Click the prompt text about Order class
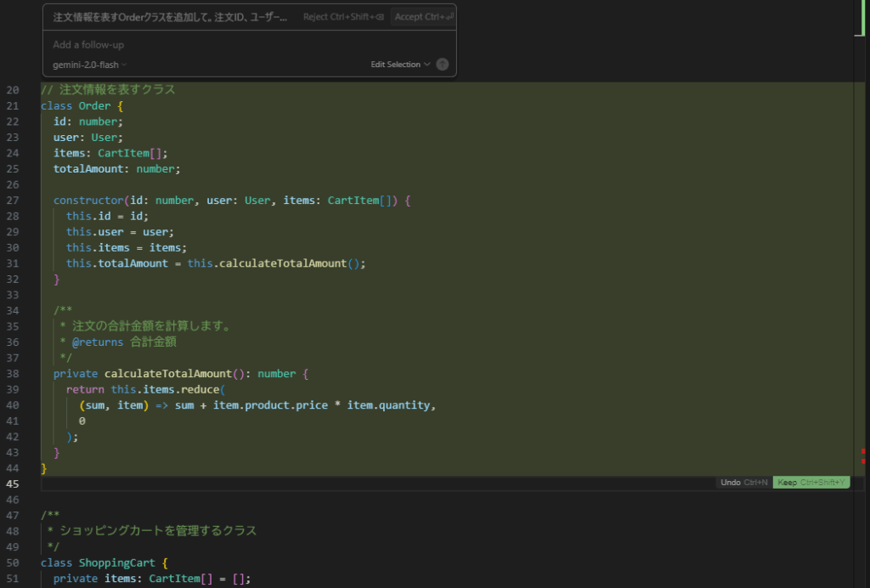Screen dimensions: 870x588 (x=170, y=17)
